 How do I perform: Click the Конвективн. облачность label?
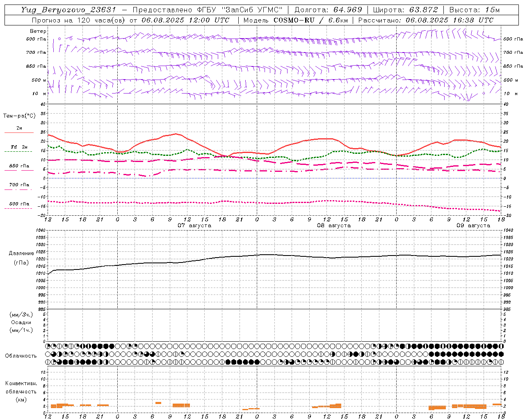click(21, 388)
